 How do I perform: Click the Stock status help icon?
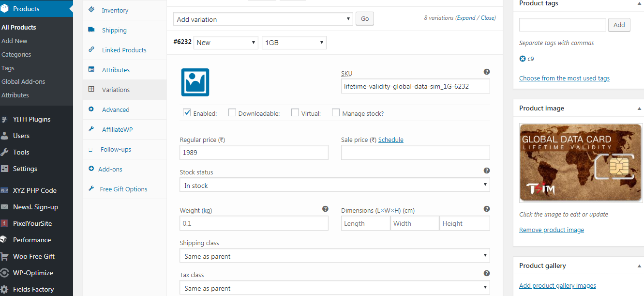[487, 171]
